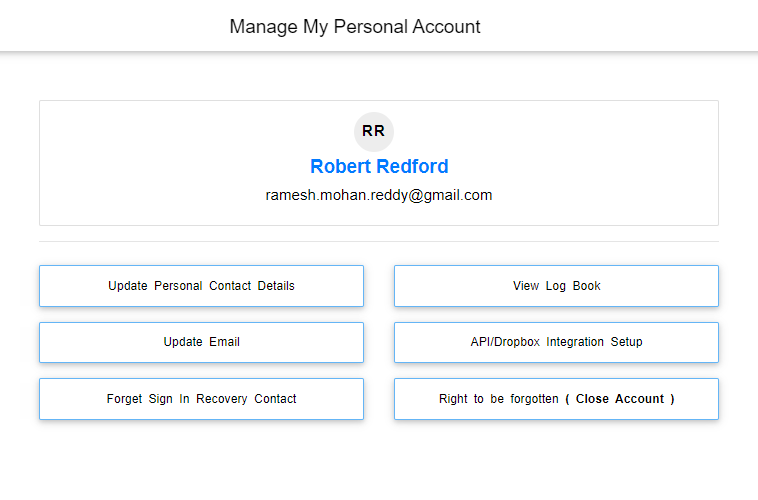Open Robert Redford profile name link

[x=379, y=167]
